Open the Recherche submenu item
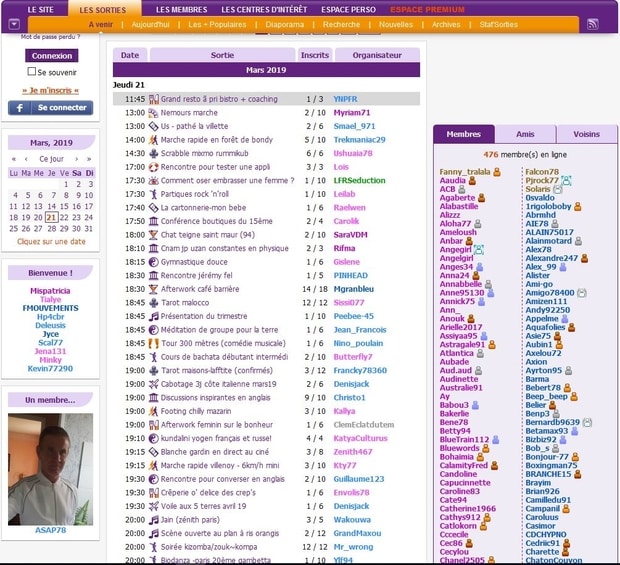 click(341, 25)
